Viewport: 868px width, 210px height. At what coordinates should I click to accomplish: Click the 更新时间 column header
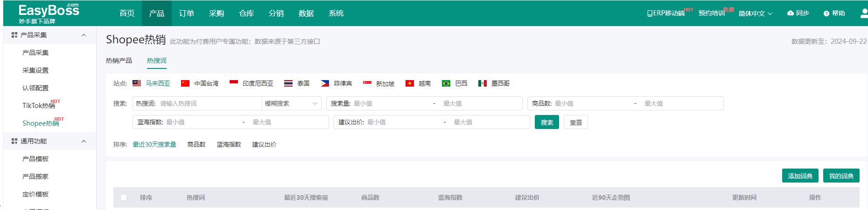[744, 197]
